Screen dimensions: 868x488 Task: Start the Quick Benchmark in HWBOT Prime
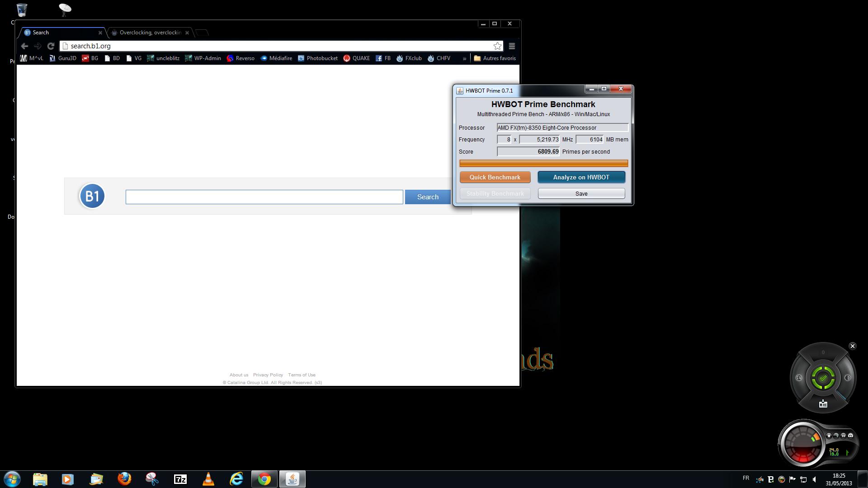[x=495, y=177]
